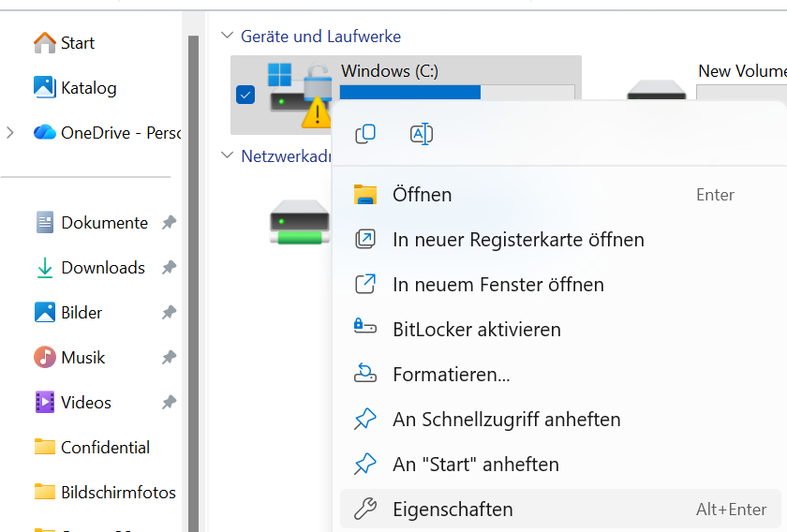Unpin Downloads using its pin icon
Image resolution: width=787 pixels, height=532 pixels.
pos(169,268)
